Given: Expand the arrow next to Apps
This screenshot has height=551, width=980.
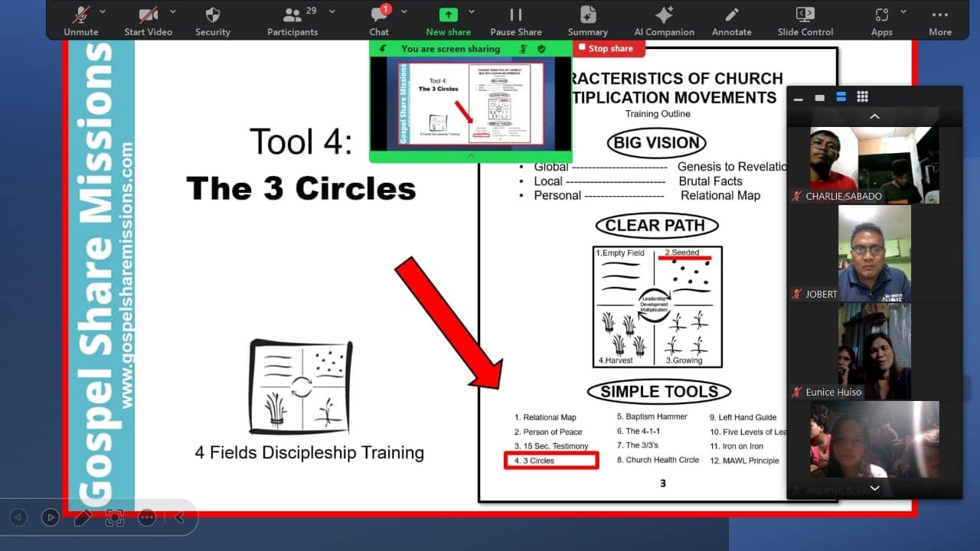Looking at the screenshot, I should [903, 11].
